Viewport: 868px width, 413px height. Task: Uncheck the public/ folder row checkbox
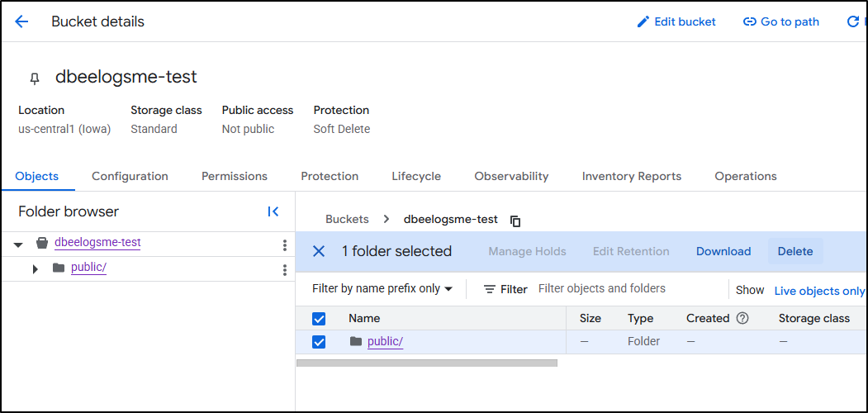point(319,342)
